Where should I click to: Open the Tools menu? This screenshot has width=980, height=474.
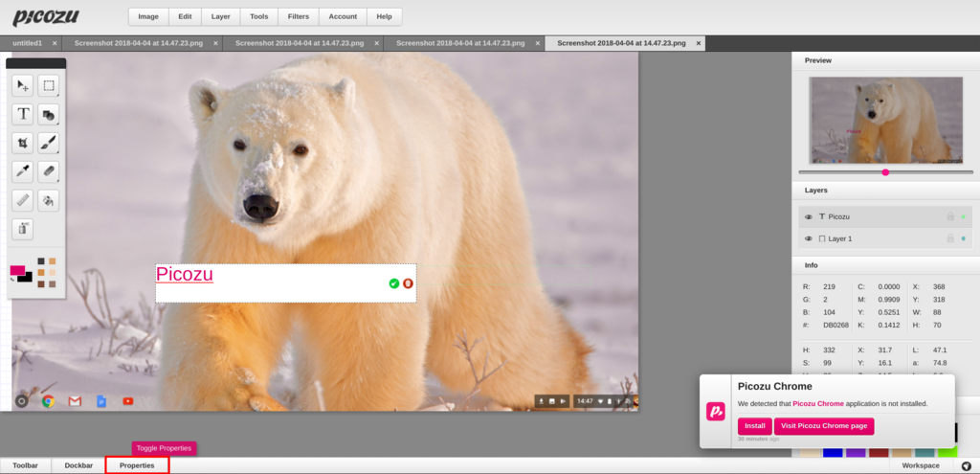258,17
